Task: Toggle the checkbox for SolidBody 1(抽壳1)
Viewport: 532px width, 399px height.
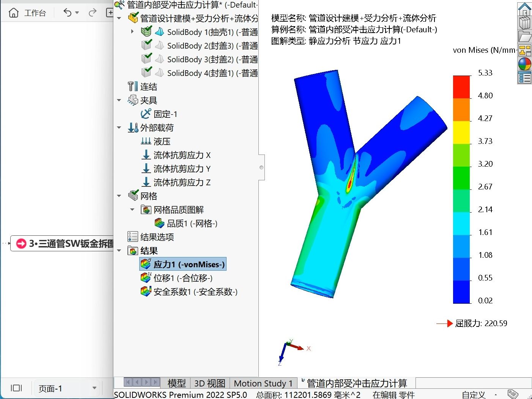Action: coord(146,32)
